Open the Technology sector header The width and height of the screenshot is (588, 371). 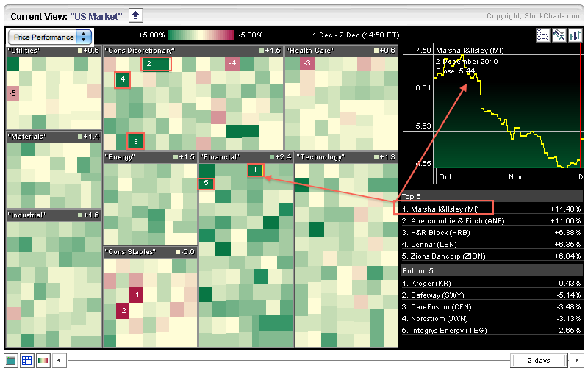[346, 157]
